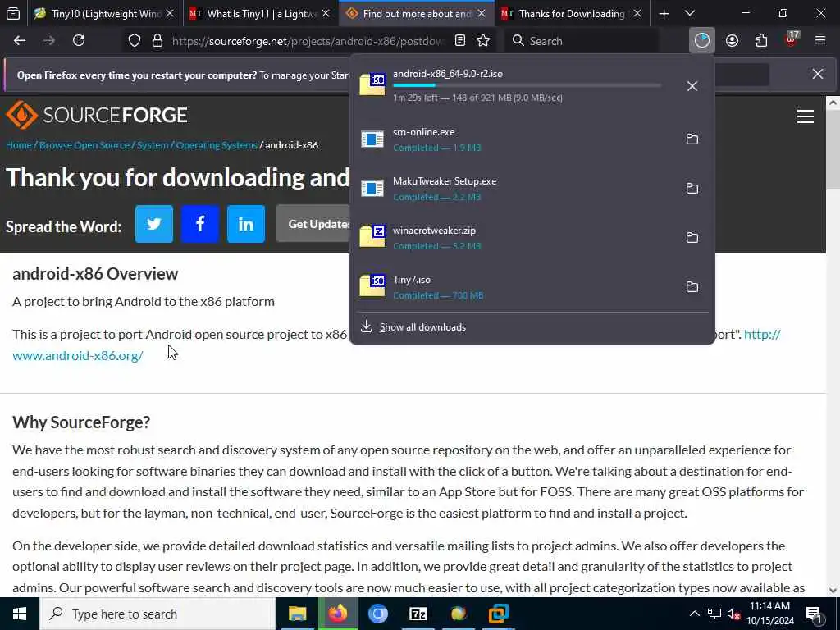This screenshot has width=840, height=630.
Task: Go to Home breadcrumb link
Action: pyautogui.click(x=19, y=145)
